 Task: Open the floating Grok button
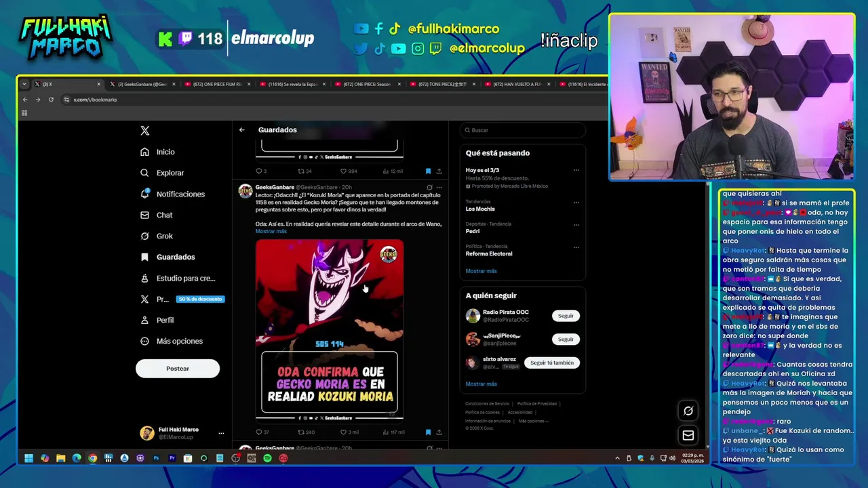(x=688, y=411)
